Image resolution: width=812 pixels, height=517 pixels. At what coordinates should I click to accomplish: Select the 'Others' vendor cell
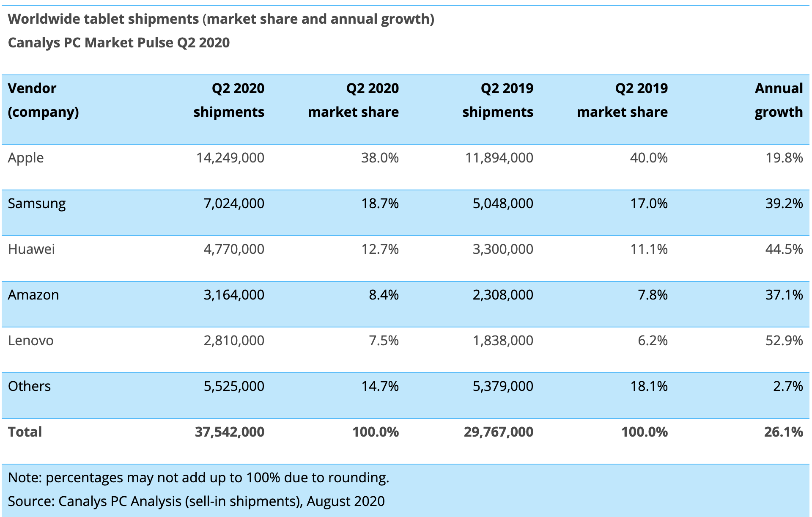29,386
